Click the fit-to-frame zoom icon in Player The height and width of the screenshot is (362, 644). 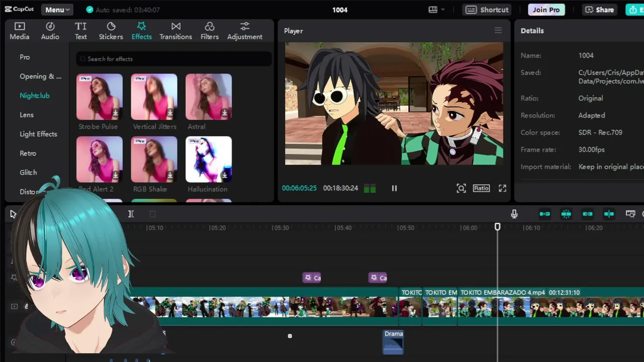[x=461, y=188]
